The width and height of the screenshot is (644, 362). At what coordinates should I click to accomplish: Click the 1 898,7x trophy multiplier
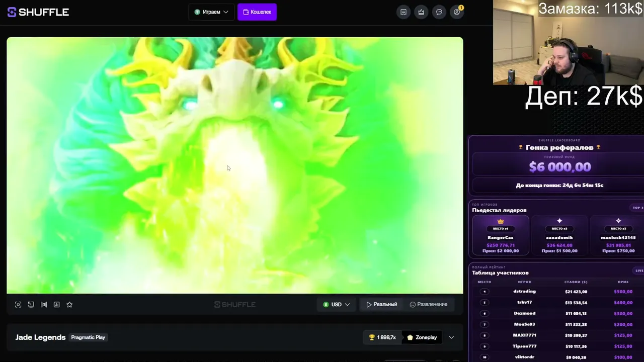click(382, 337)
